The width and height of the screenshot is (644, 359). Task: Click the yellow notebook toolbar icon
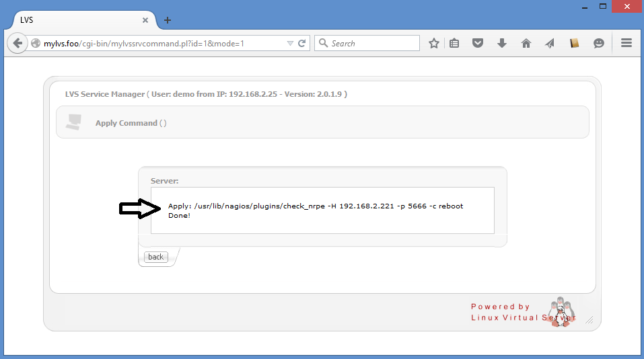pyautogui.click(x=574, y=43)
